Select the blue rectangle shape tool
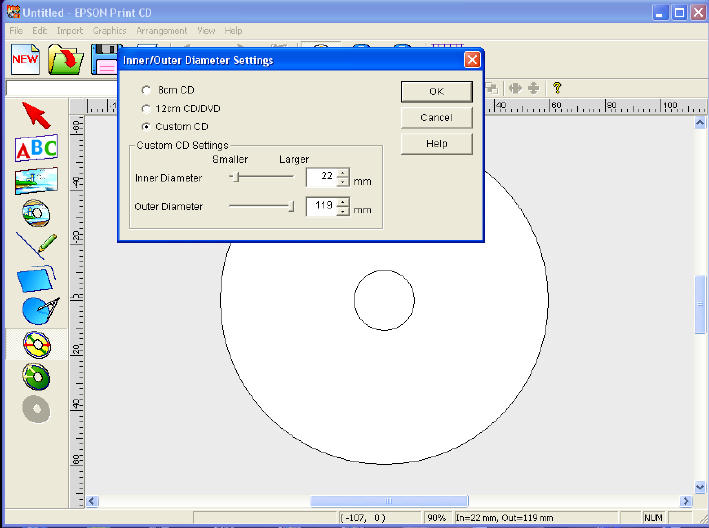Viewport: 709px width, 528px height. pyautogui.click(x=36, y=278)
